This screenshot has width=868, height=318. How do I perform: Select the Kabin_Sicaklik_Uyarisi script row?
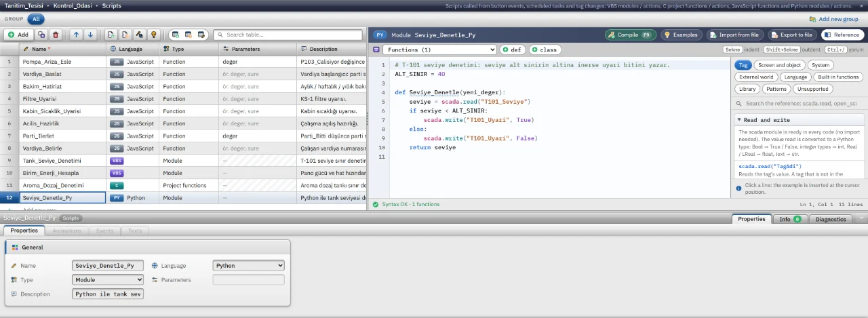point(183,111)
